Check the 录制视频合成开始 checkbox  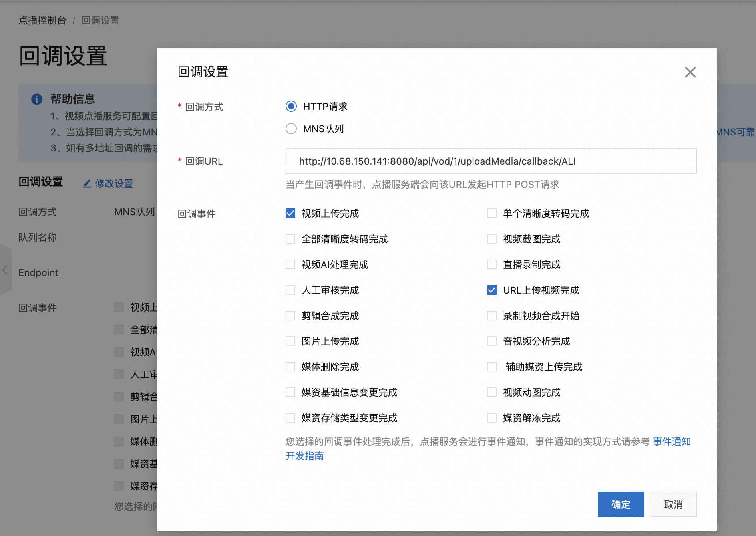tap(492, 316)
